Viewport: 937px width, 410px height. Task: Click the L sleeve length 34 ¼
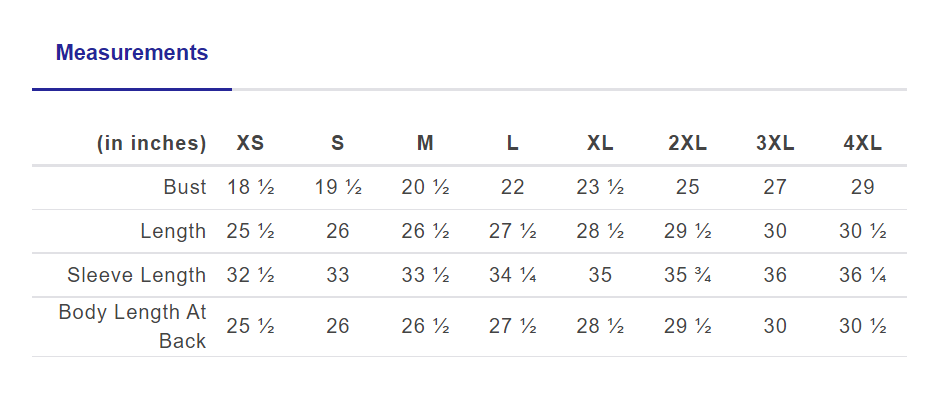coord(513,275)
